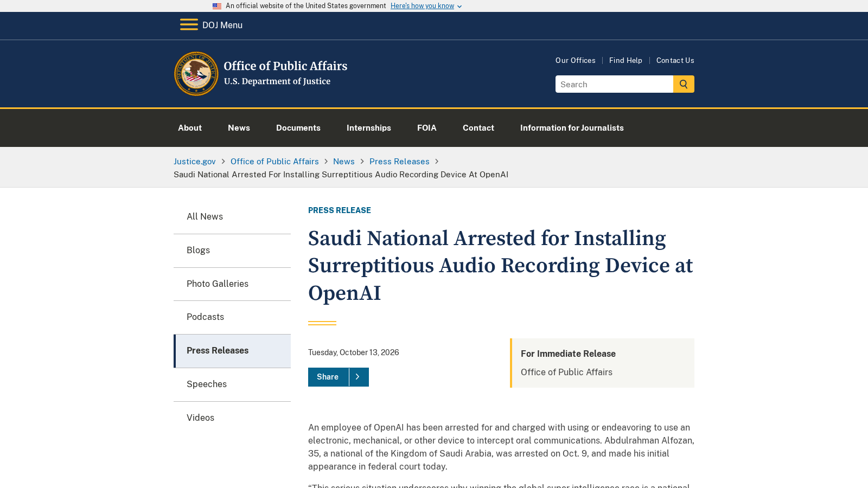Go to Press Releases breadcrumb link

pos(399,162)
